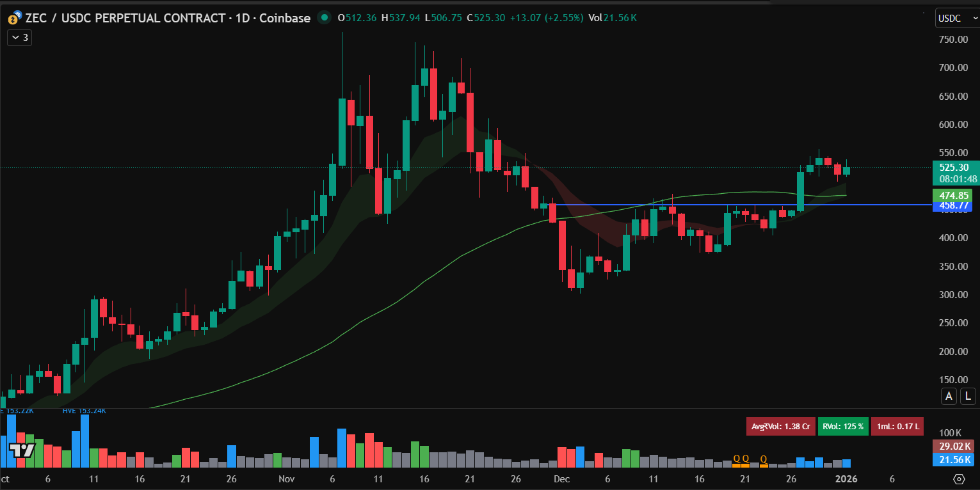This screenshot has width=980, height=490.
Task: Click the last orange Q marker
Action: pos(764,459)
